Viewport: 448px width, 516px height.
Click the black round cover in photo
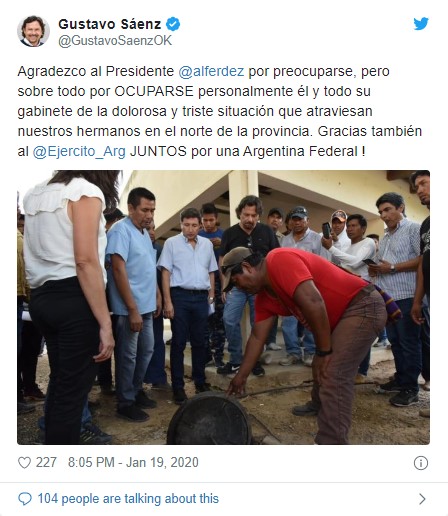point(209,419)
